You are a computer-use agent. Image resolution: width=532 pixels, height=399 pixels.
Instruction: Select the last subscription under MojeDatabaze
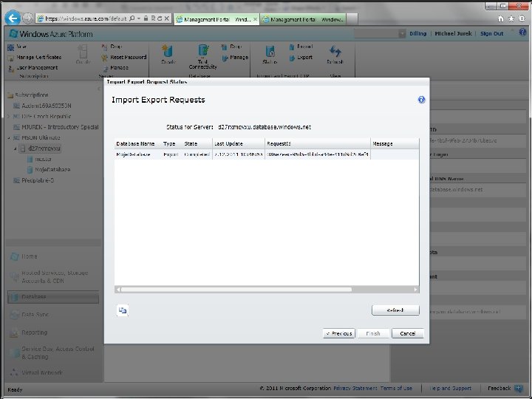tap(33, 180)
